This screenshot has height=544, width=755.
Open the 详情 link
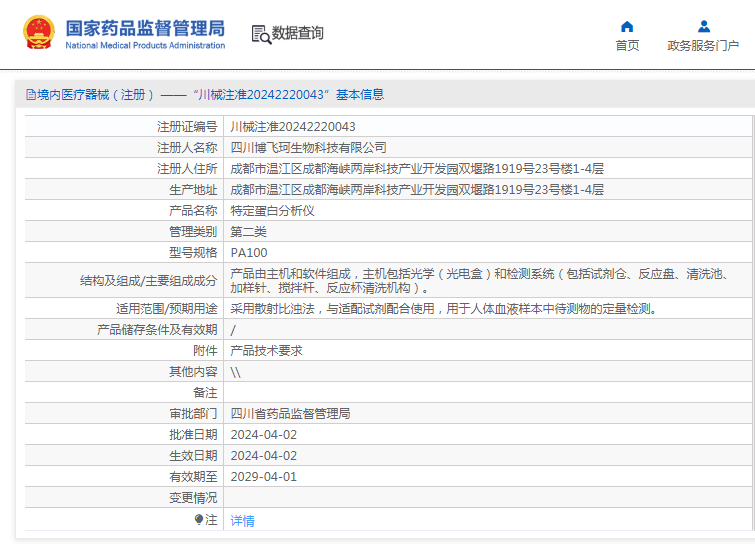[x=242, y=520]
